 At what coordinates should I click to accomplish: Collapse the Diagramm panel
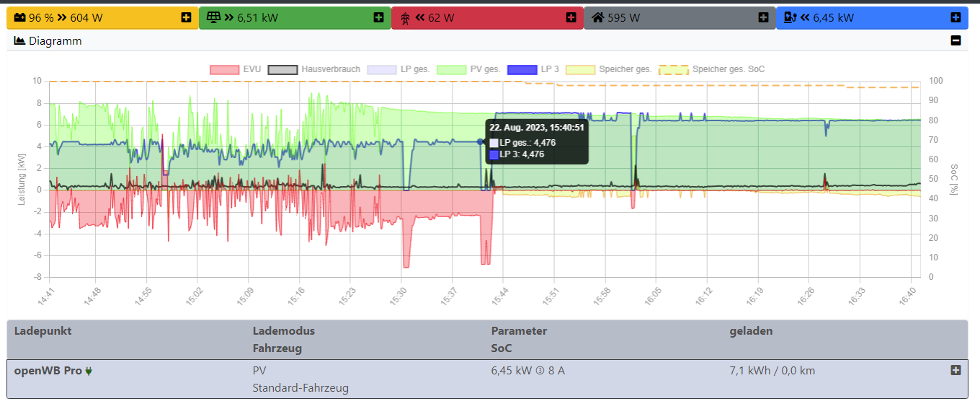956,41
